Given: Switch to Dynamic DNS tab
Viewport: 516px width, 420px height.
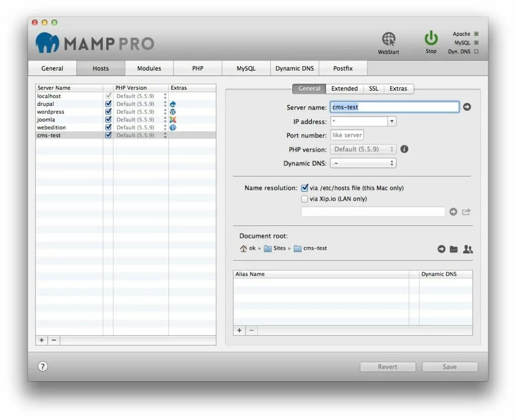Looking at the screenshot, I should click(294, 69).
